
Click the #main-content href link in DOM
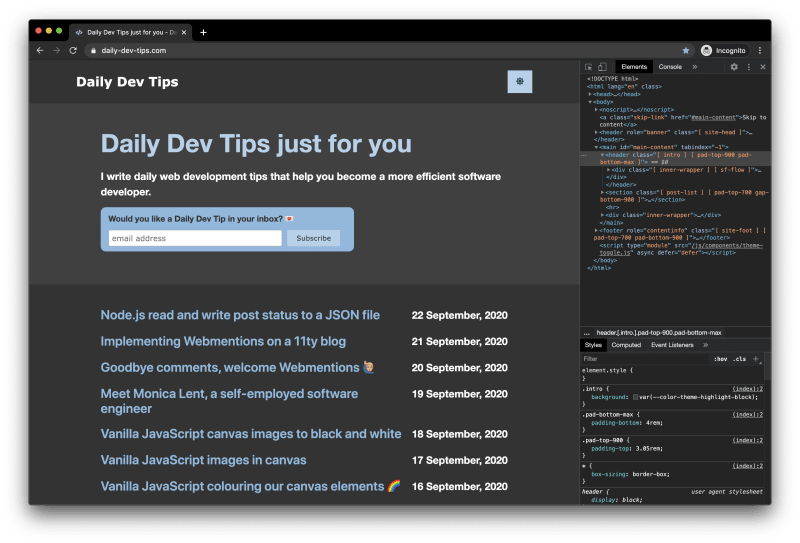(x=713, y=117)
